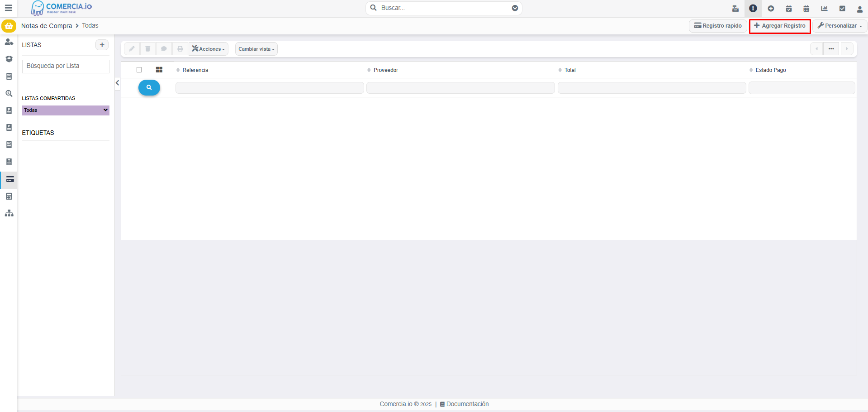Open the T document sidebar icon
The width and height of the screenshot is (868, 412).
(9, 162)
